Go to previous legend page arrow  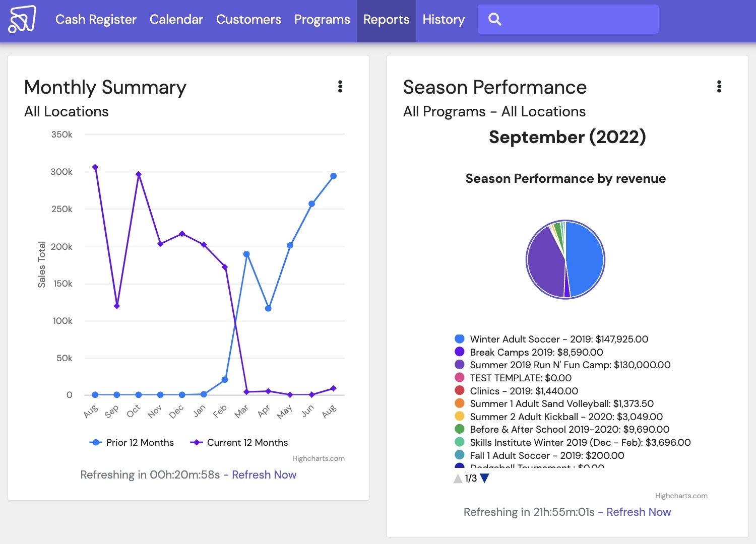coord(458,479)
